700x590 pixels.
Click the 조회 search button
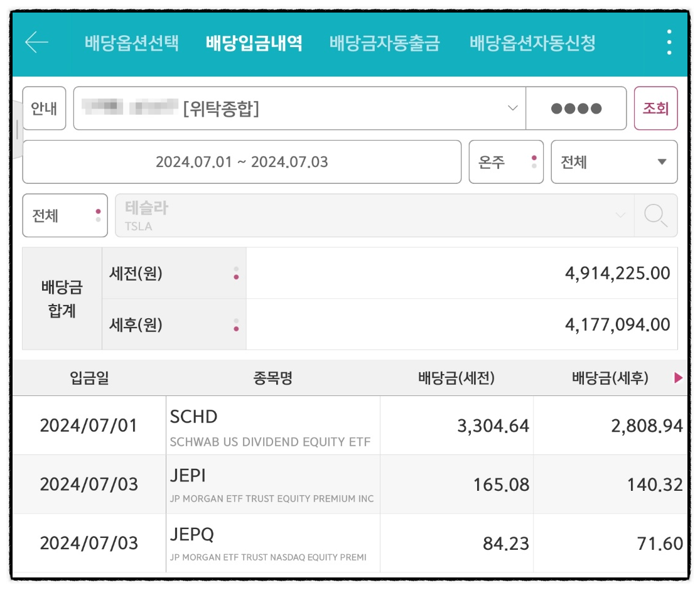[x=656, y=109]
